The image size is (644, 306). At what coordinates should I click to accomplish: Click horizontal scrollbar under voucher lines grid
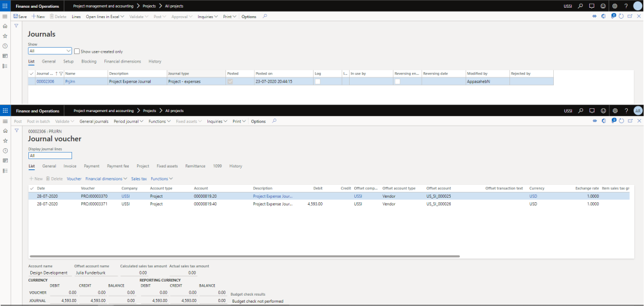244,256
